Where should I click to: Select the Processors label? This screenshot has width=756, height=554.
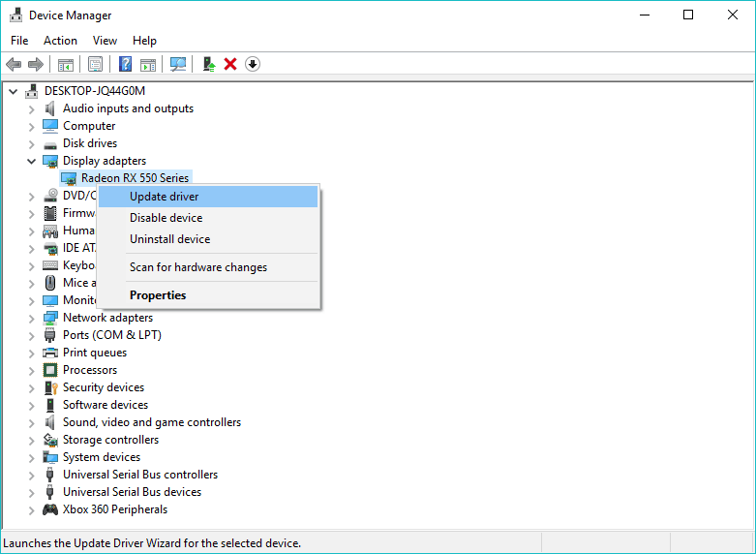click(90, 370)
